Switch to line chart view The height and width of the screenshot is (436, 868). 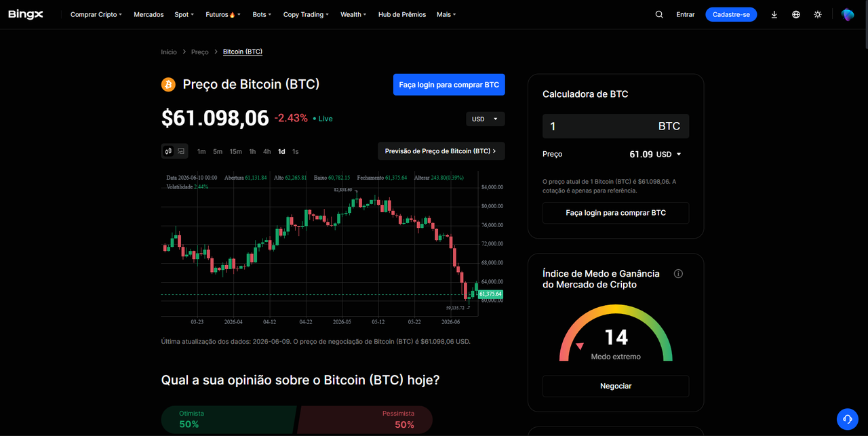pos(181,151)
